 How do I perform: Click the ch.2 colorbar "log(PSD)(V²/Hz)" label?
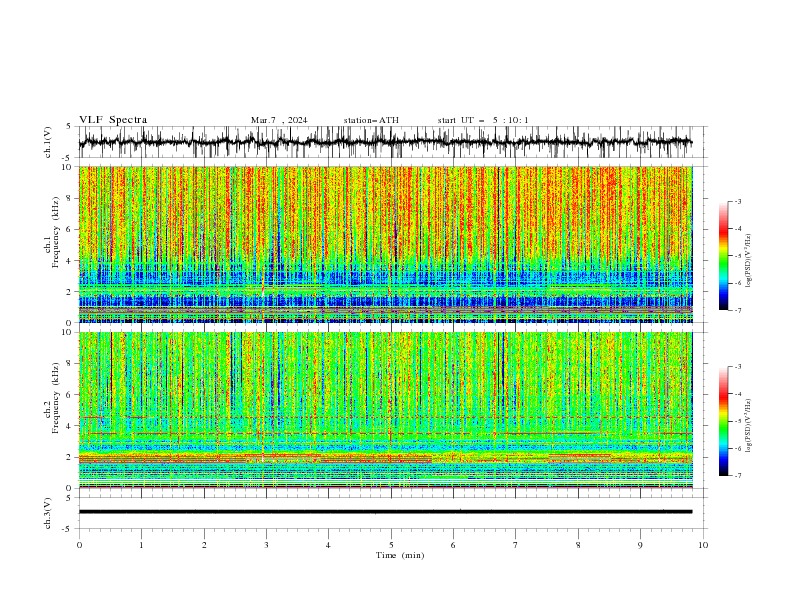(748, 425)
